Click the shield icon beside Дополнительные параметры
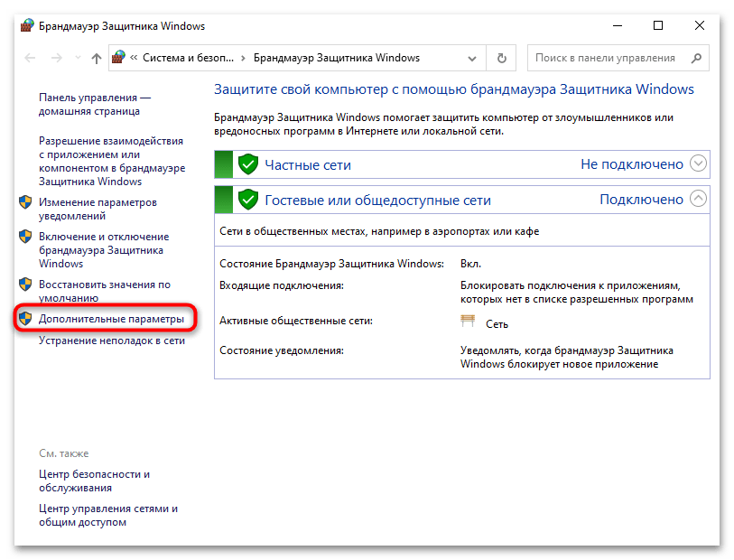Image resolution: width=734 pixels, height=560 pixels. 25,317
